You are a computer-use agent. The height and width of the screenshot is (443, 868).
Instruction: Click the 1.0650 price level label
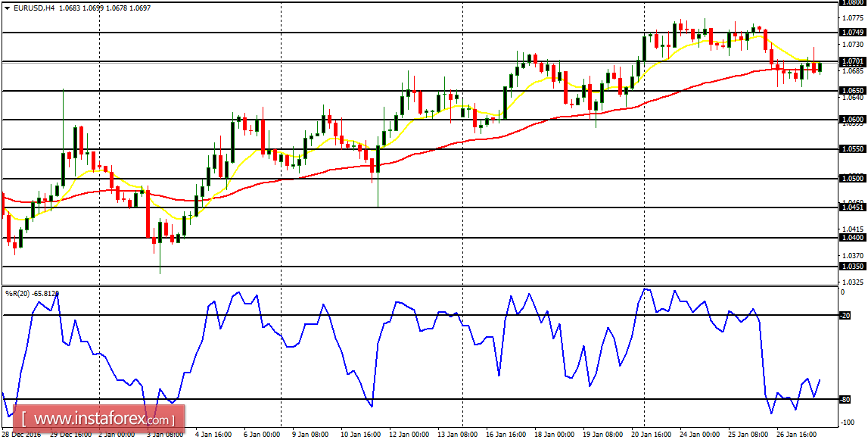(853, 90)
